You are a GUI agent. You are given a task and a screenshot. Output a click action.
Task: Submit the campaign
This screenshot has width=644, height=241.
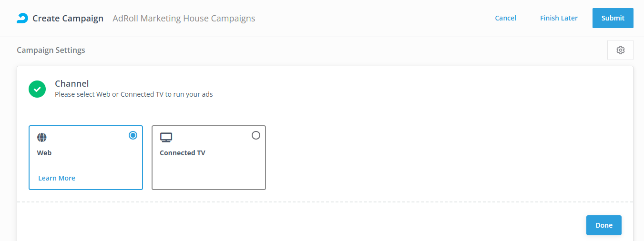pyautogui.click(x=613, y=18)
